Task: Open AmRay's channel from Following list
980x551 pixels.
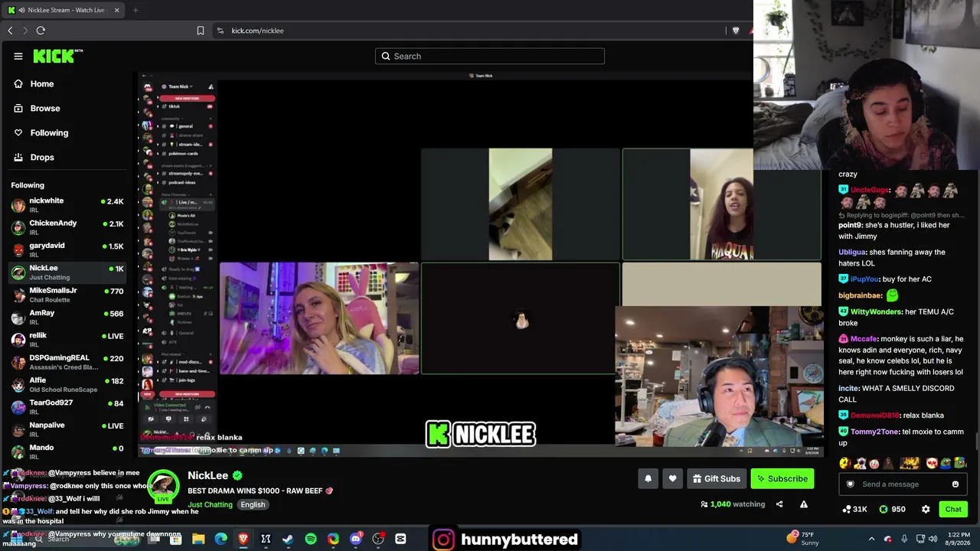Action: (x=67, y=317)
